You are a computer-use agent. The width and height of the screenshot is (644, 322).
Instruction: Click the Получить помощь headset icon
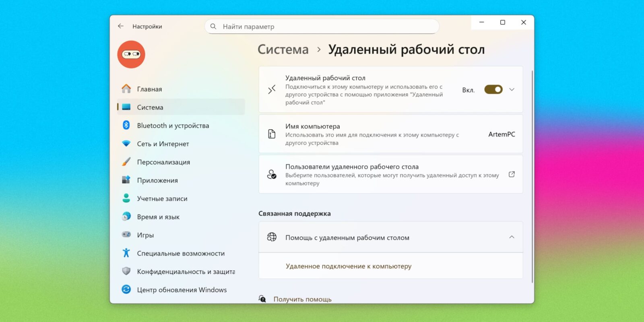point(262,299)
